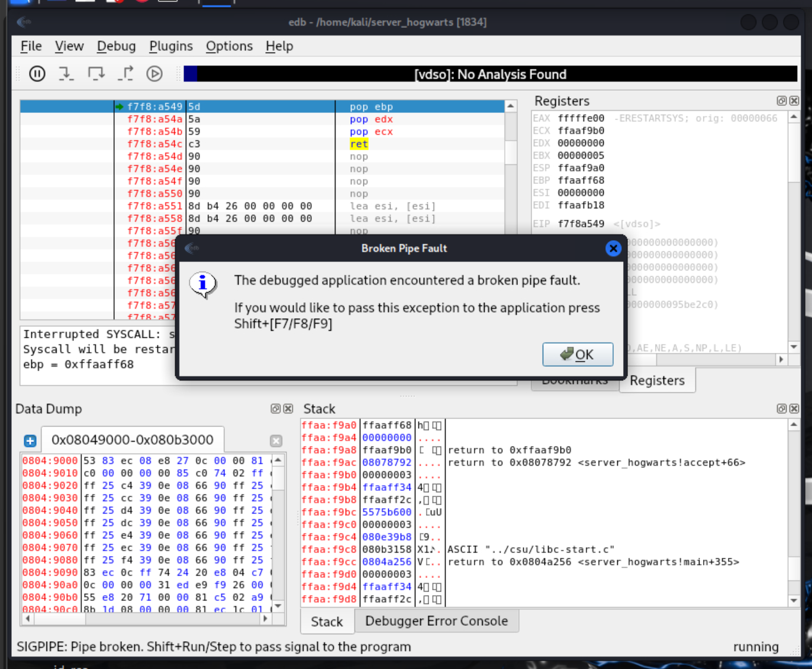Open the Debug menu

(116, 46)
